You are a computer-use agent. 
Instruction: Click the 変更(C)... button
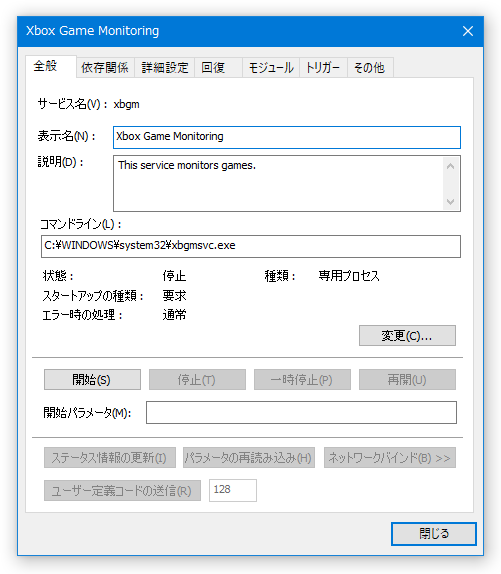coord(407,335)
